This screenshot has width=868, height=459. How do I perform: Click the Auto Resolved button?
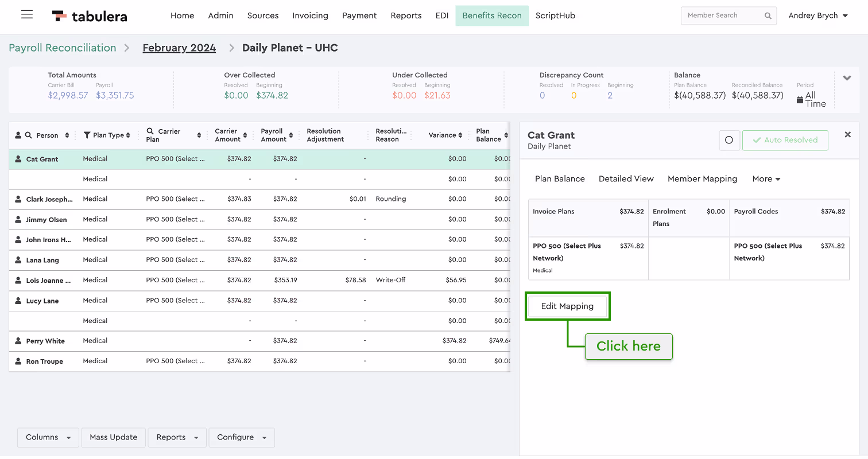click(x=785, y=140)
